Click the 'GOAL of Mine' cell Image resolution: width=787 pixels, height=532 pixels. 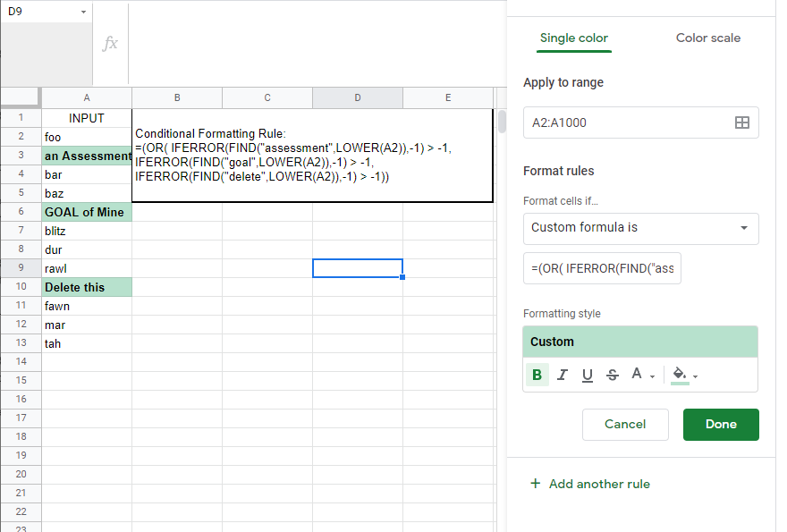pyautogui.click(x=87, y=212)
